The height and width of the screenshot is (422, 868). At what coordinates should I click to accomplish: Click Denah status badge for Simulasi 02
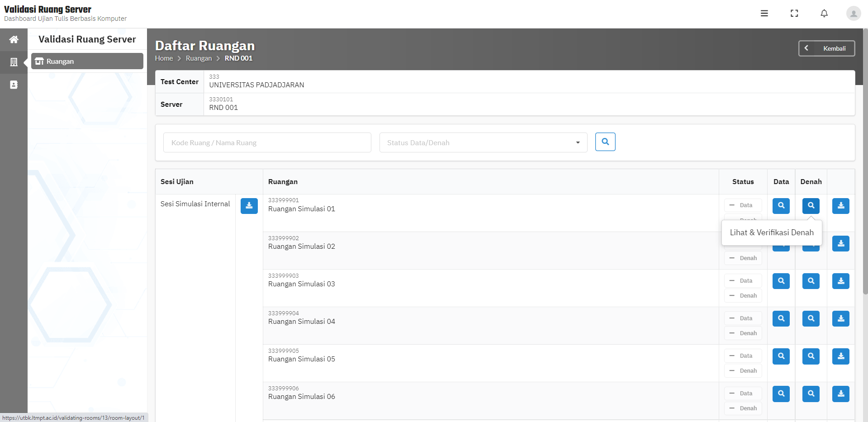743,258
